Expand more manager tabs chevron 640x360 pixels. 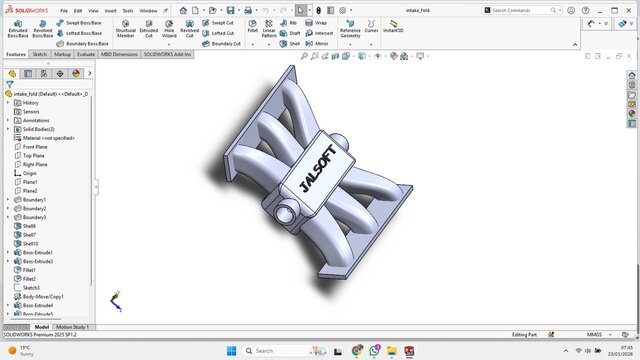coord(90,73)
